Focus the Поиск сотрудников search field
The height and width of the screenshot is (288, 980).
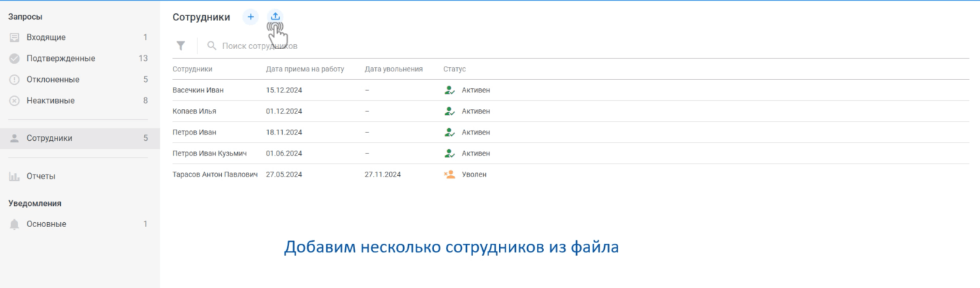coord(280,46)
